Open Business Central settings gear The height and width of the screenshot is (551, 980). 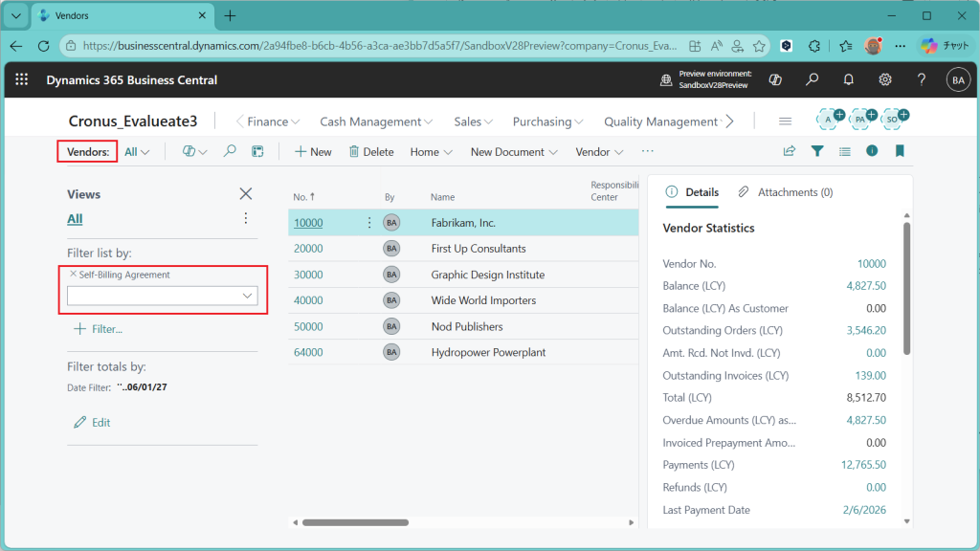tap(885, 80)
